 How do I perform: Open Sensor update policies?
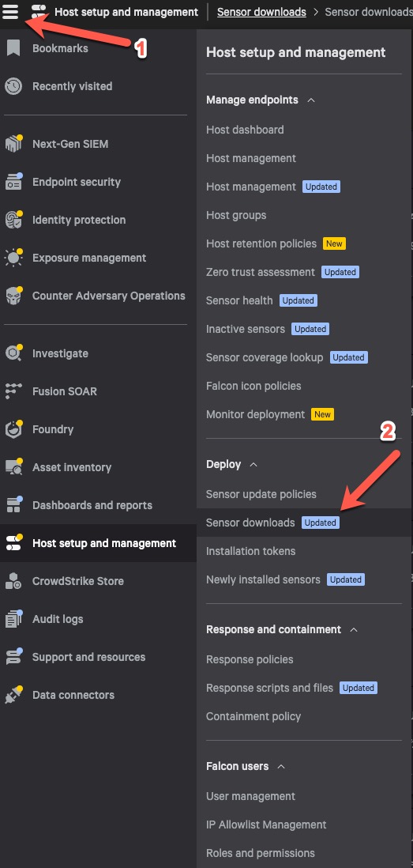(x=261, y=494)
